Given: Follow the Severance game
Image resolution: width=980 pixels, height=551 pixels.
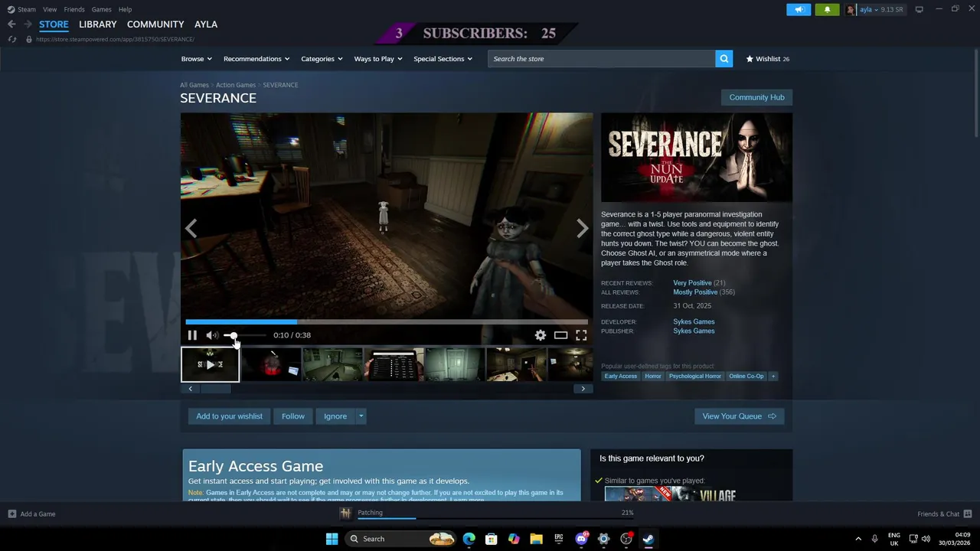Looking at the screenshot, I should 293,416.
